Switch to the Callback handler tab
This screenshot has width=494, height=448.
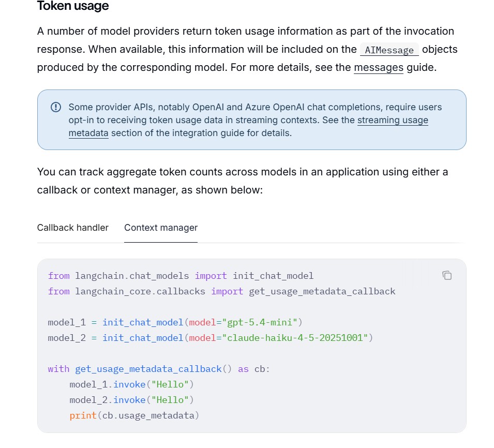(73, 228)
